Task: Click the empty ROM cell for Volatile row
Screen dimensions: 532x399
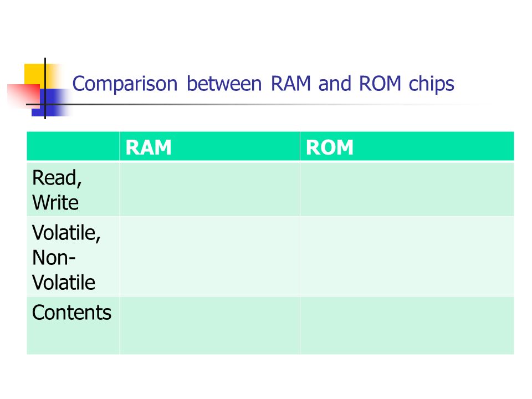Action: point(407,257)
